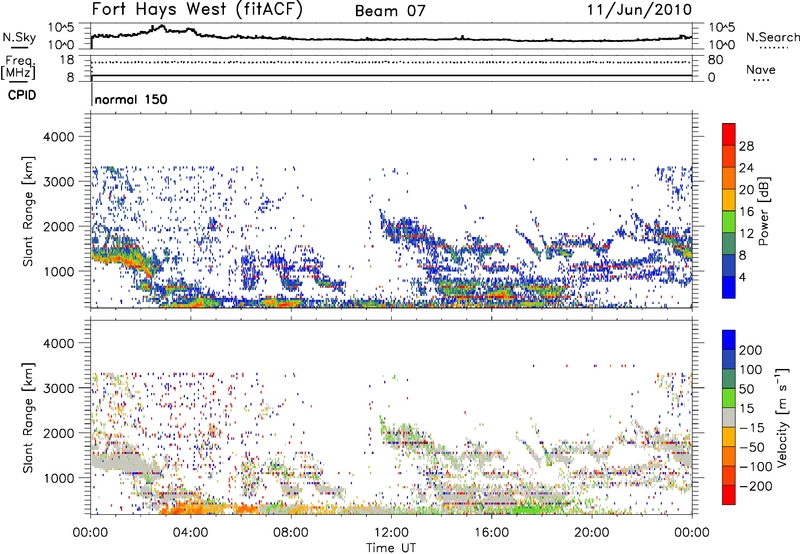Viewport: 800px width, 554px height.
Task: Pick the light green segment of the power colorbar
Action: [729, 221]
